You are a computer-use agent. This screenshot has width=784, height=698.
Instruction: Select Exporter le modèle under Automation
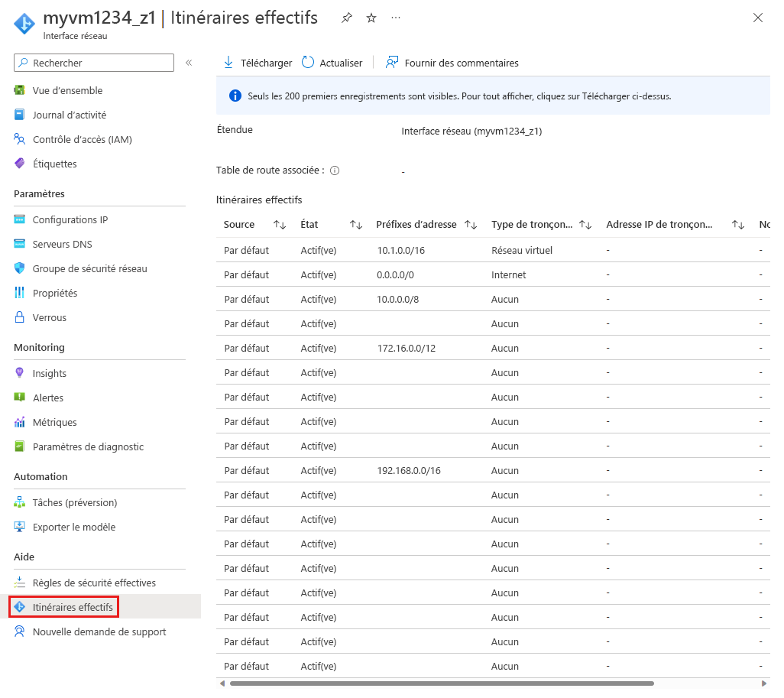click(x=72, y=527)
